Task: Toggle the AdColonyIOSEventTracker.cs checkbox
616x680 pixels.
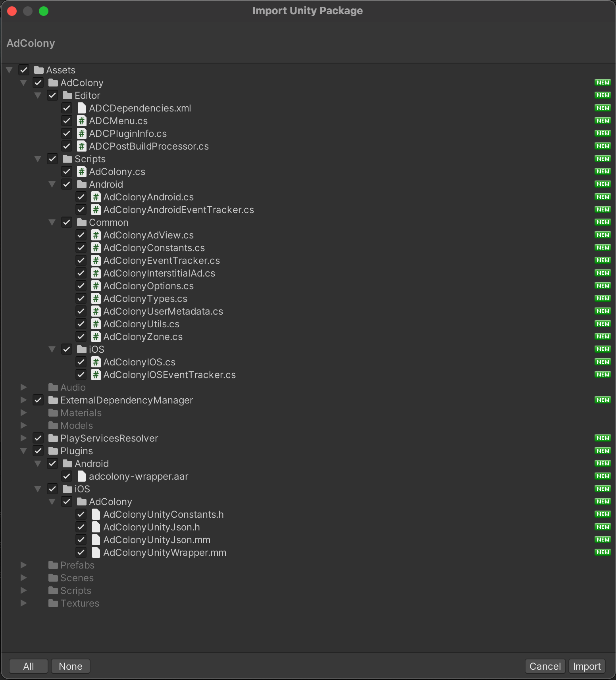Action: click(81, 375)
